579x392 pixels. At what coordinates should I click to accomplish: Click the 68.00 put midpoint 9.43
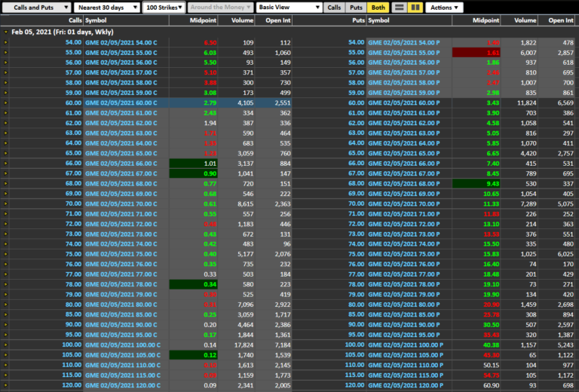pos(476,183)
